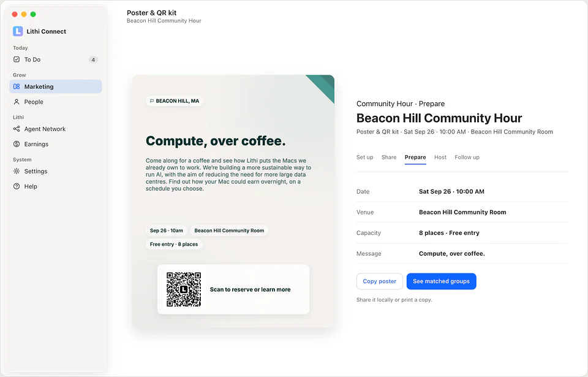Open the Host tab

440,157
